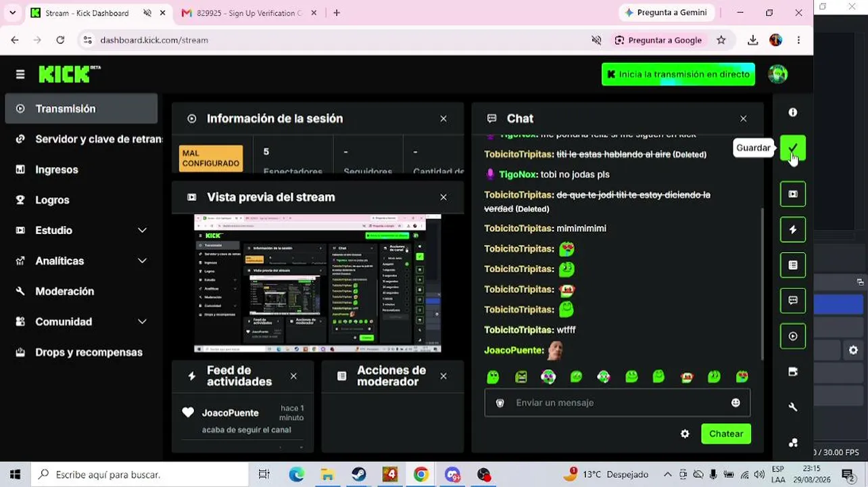Go back to the previous page
Viewport: 868px width, 487px height.
click(15, 40)
